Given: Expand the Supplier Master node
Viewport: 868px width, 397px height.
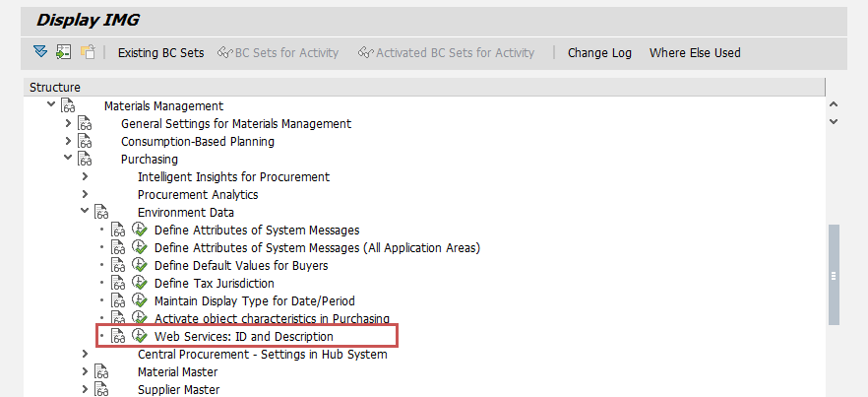Looking at the screenshot, I should [85, 389].
